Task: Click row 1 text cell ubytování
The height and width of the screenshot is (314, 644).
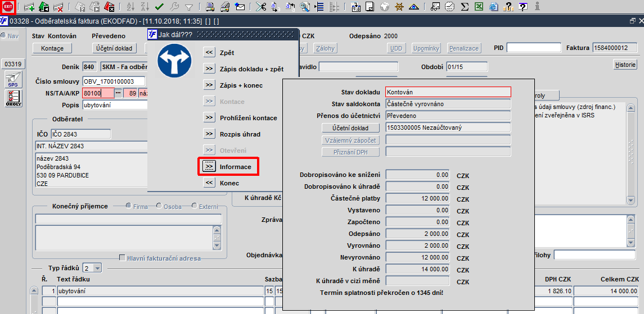Action: tap(160, 291)
